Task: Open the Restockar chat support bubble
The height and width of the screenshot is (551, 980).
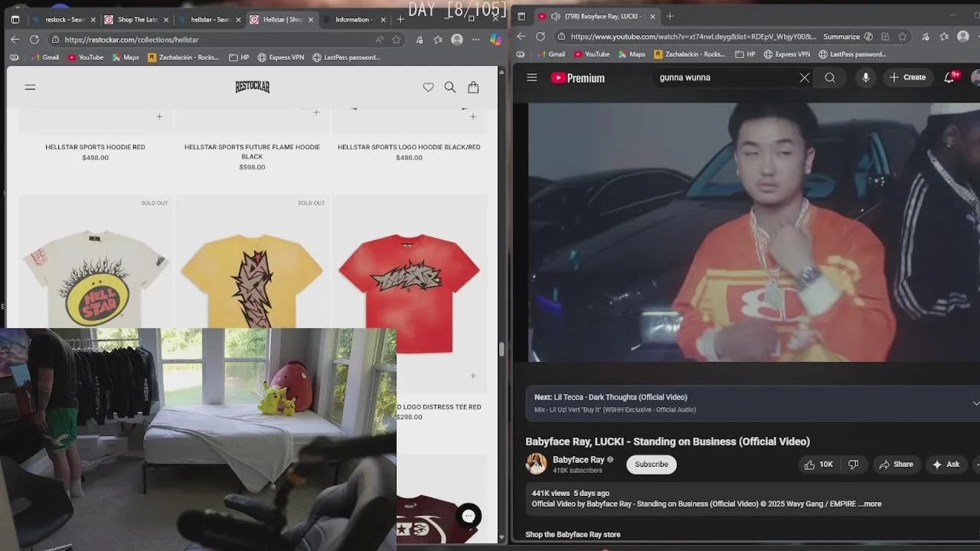Action: click(469, 516)
